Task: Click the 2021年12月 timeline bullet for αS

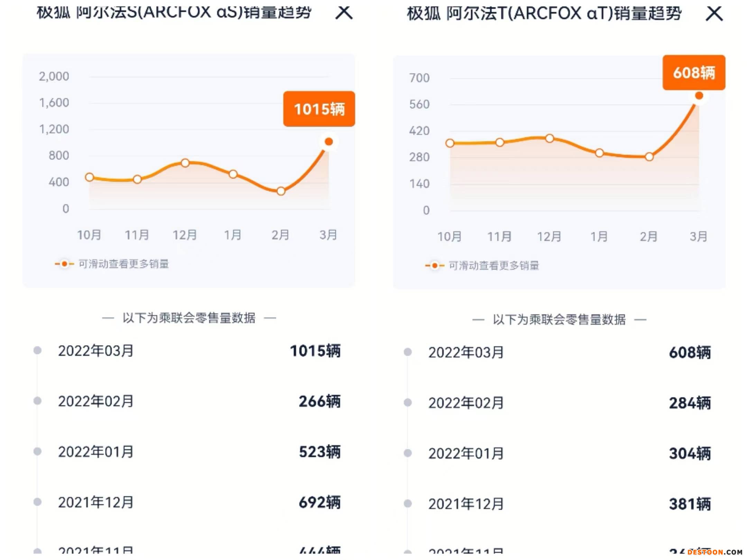Action: (x=37, y=502)
